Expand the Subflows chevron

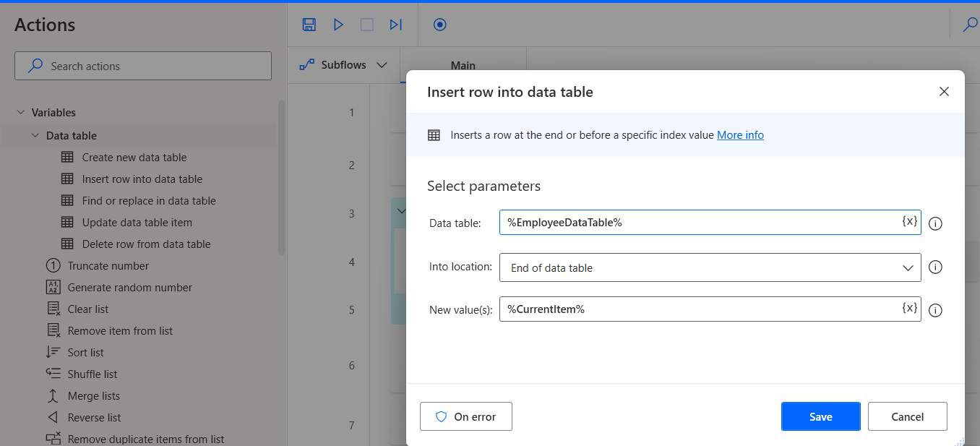382,64
